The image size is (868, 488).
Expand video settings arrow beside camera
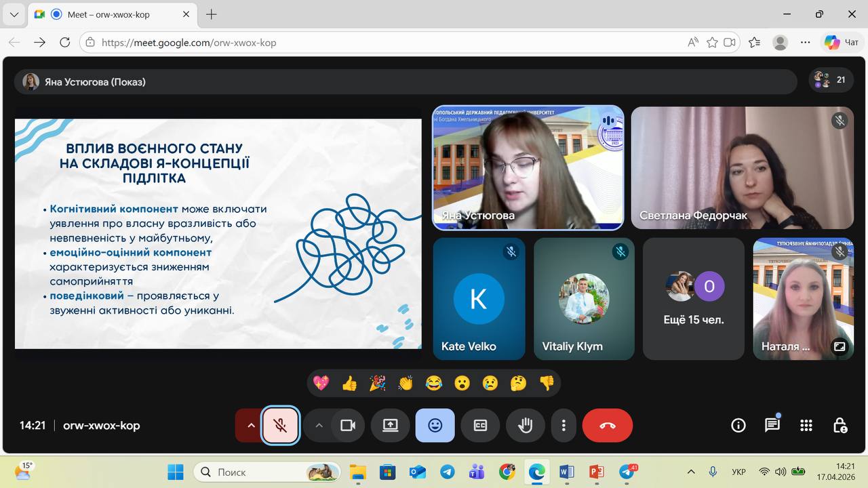[319, 426]
